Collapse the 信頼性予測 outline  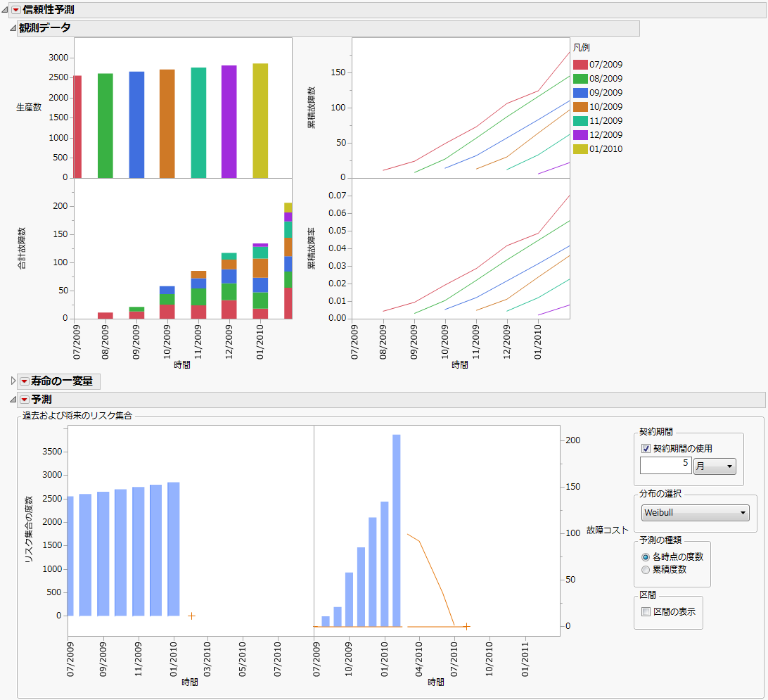(4, 10)
